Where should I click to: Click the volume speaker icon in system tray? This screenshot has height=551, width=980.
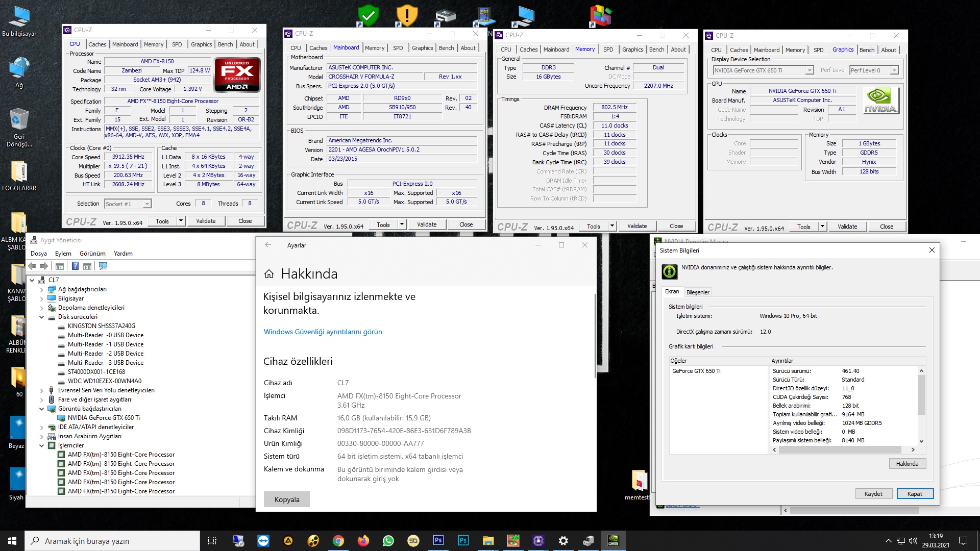pyautogui.click(x=913, y=541)
